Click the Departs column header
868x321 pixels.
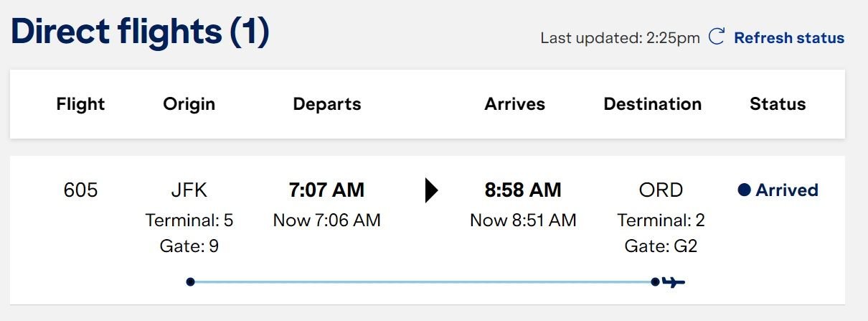(327, 104)
